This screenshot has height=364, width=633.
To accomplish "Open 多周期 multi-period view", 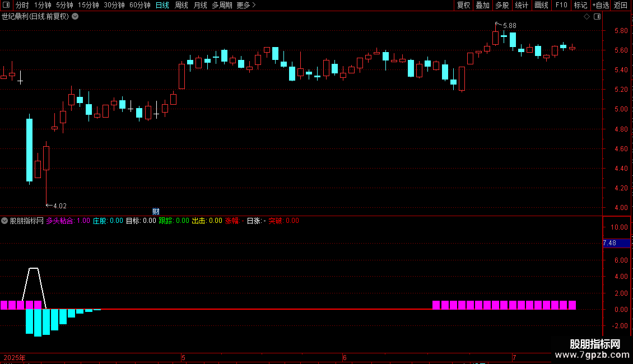I will pos(222,5).
